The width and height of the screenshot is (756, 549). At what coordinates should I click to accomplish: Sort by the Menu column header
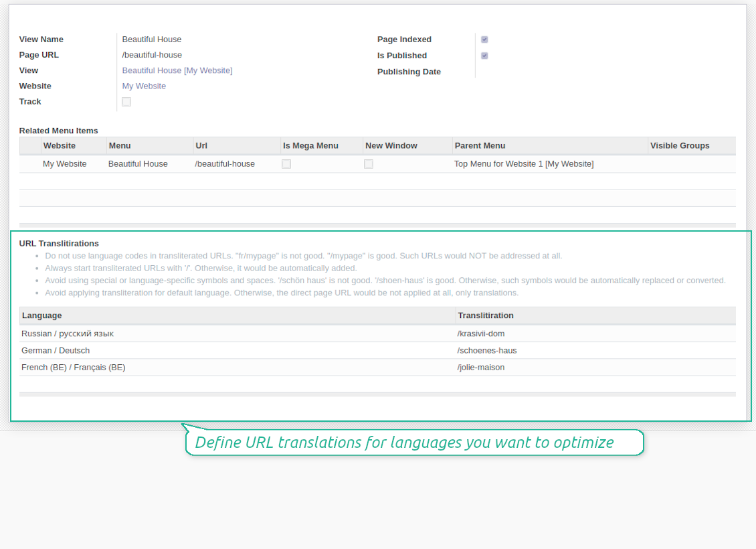(x=149, y=146)
